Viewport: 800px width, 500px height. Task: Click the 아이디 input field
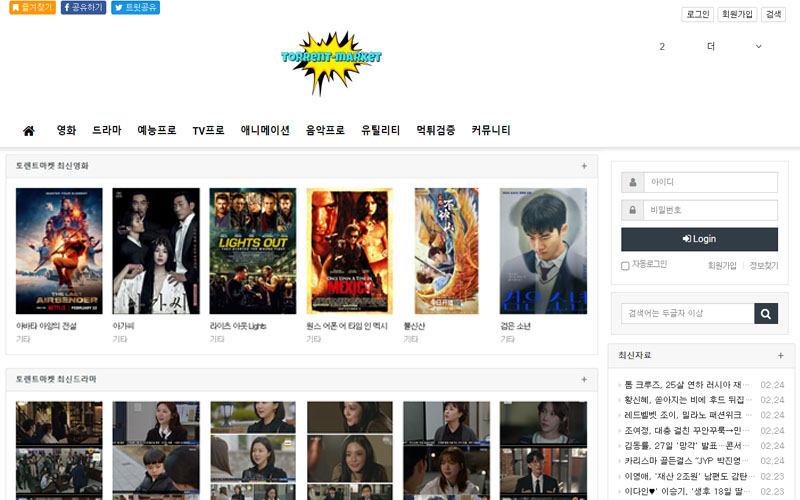(711, 182)
